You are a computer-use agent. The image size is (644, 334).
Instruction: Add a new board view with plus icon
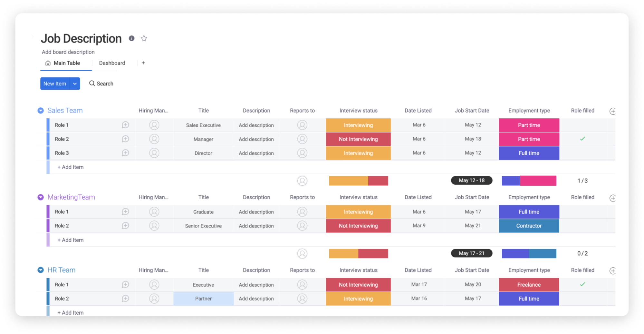(143, 63)
